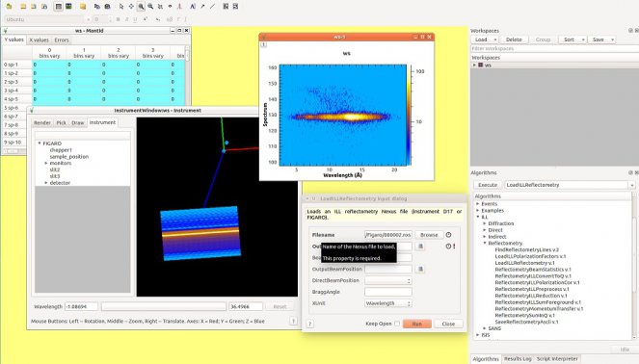Viewport: 639px width, 364px height.
Task: Activate the pan cross-arrows tool
Action: point(131,7)
